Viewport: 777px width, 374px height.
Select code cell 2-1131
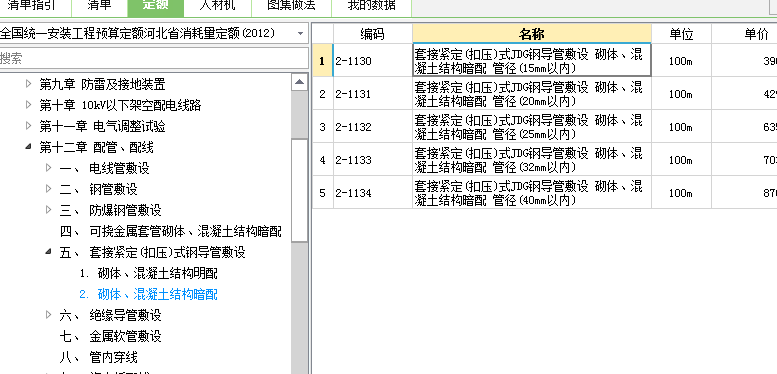373,93
